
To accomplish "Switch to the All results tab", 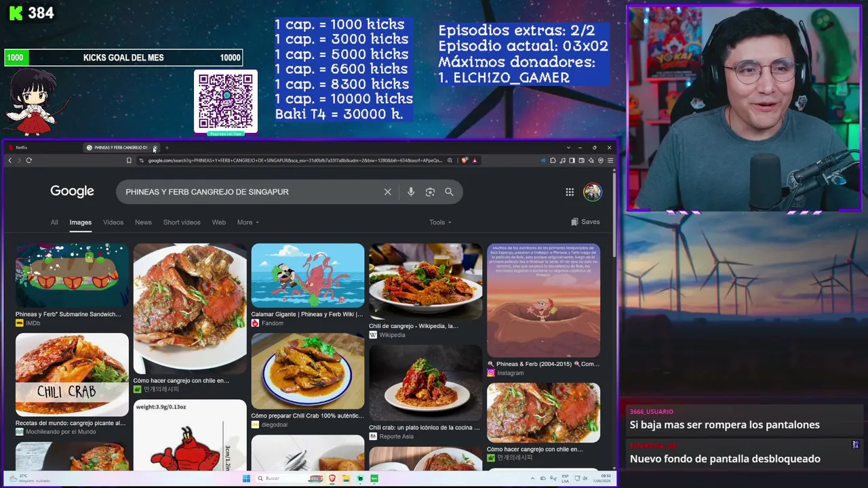I will (54, 222).
